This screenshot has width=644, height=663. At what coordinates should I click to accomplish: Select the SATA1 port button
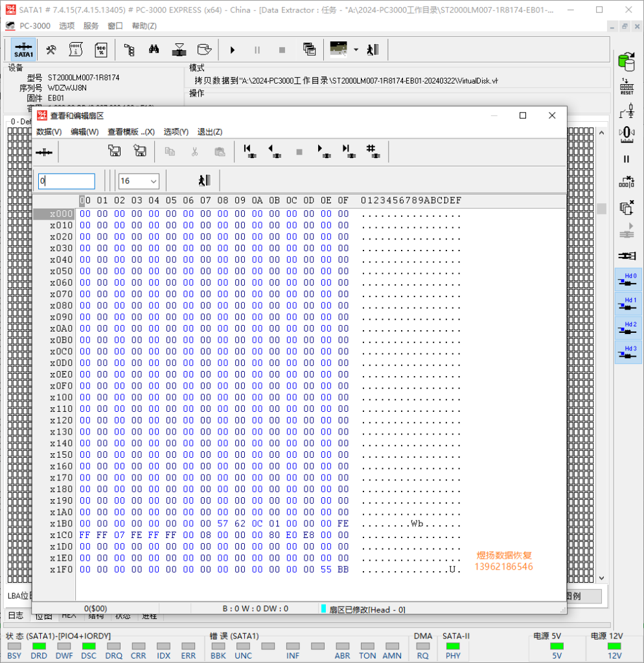point(23,50)
